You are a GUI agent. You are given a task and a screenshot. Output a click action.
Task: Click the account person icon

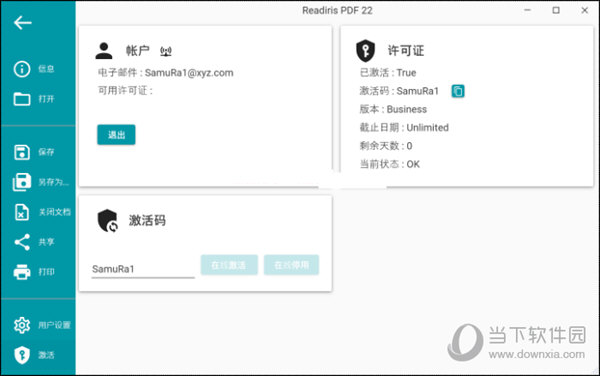(104, 51)
